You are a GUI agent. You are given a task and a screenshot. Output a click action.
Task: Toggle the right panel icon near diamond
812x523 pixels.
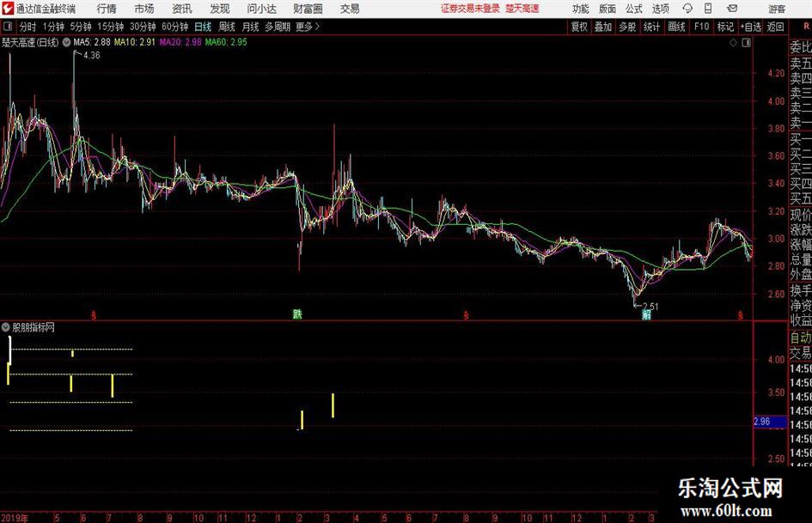(746, 43)
